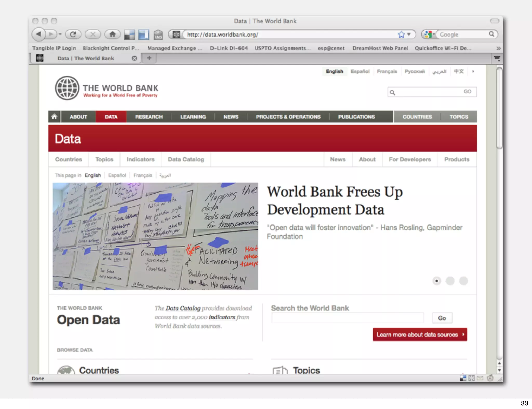
Task: Open the history dropdown arrow beside Forward
Action: point(60,34)
